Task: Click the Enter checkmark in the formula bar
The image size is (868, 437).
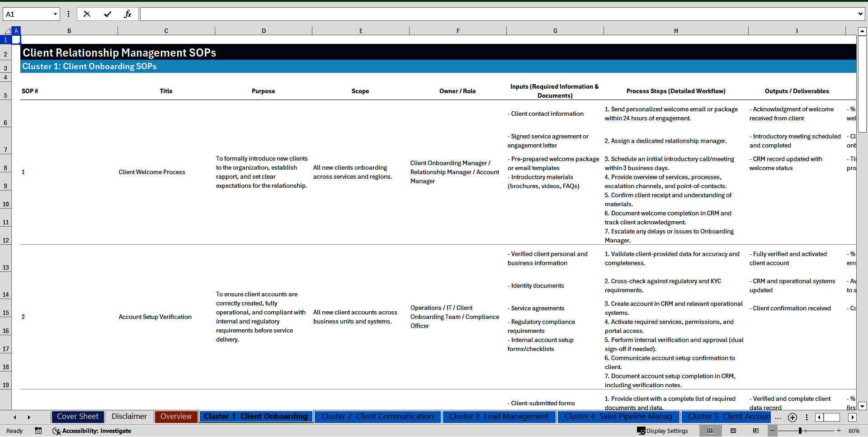Action: click(108, 14)
